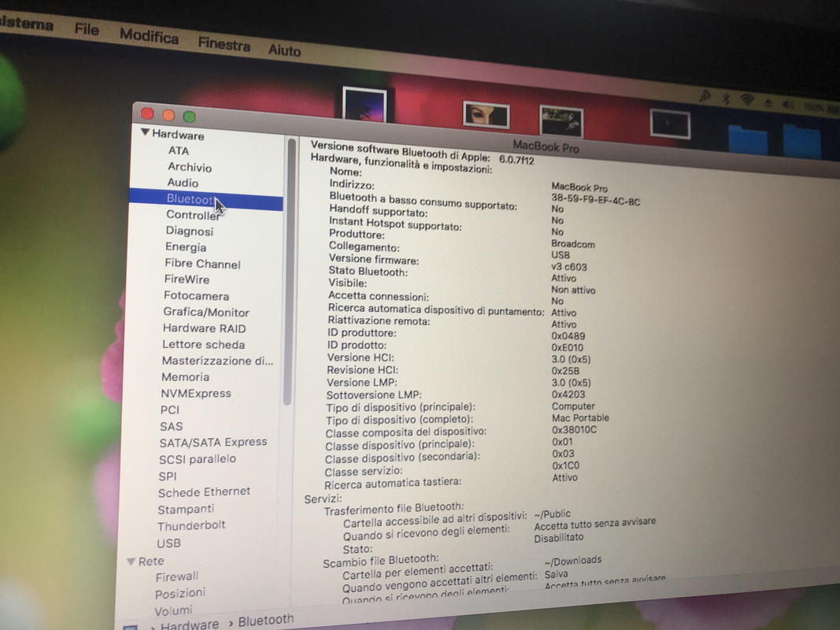Select Lettore scheda in the sidebar

click(204, 344)
